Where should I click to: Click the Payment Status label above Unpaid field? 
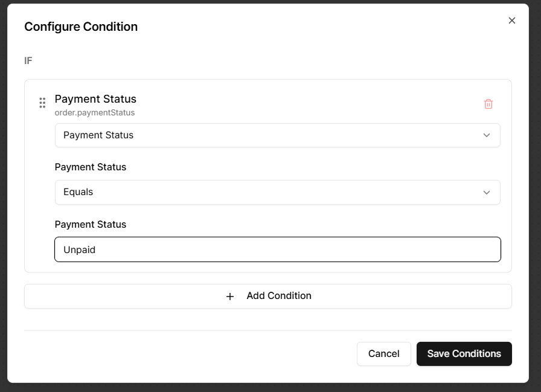91,224
